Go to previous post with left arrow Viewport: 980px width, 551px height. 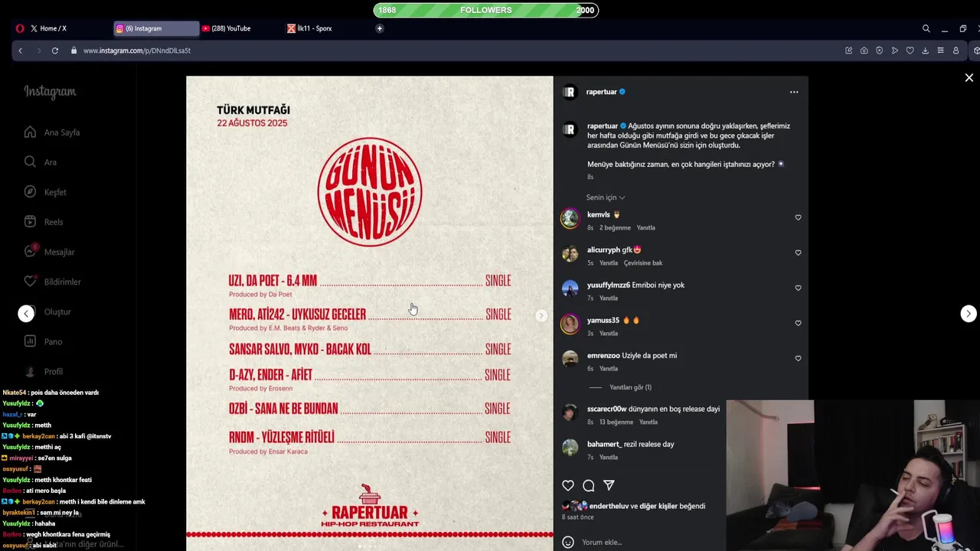(x=26, y=313)
